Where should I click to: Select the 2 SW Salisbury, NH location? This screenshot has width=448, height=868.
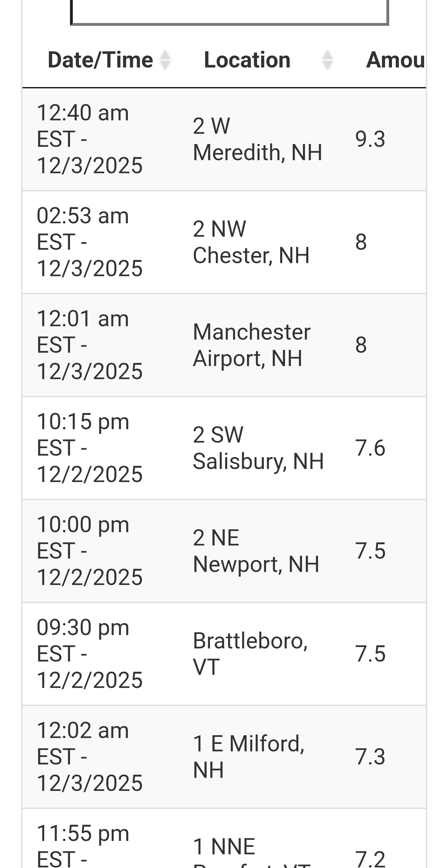(258, 448)
